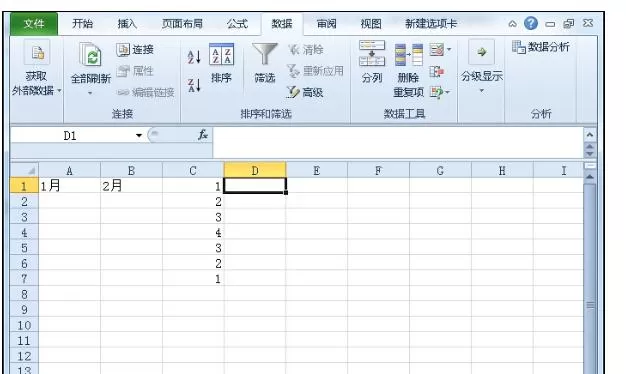Click the Name Box showing D1
Viewport: 626px width, 374px height.
pos(72,136)
